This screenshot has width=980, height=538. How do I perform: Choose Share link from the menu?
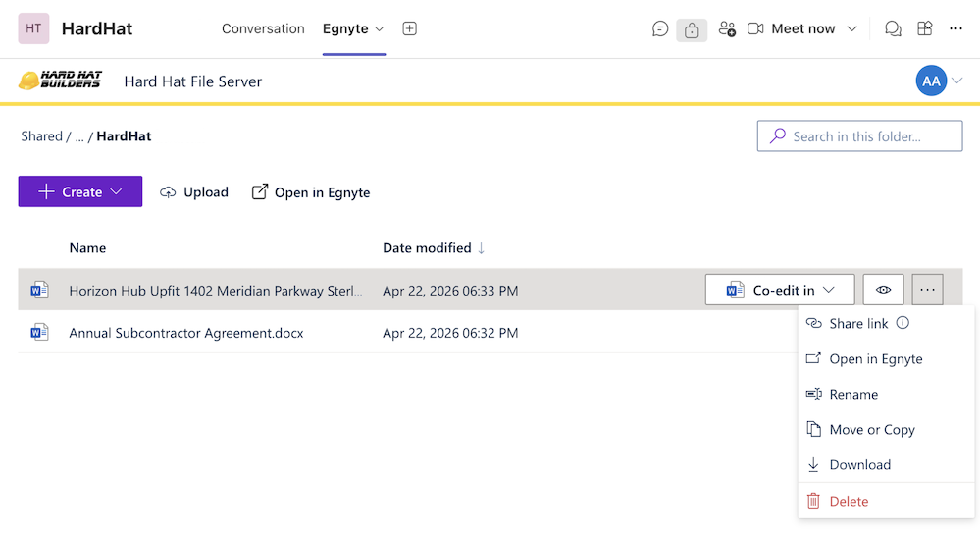(x=858, y=323)
